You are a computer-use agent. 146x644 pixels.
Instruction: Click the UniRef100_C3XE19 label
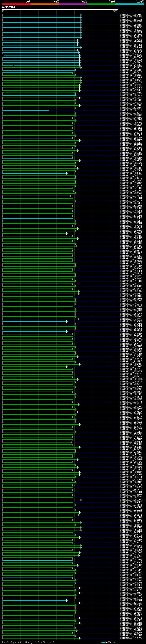pos(131,151)
